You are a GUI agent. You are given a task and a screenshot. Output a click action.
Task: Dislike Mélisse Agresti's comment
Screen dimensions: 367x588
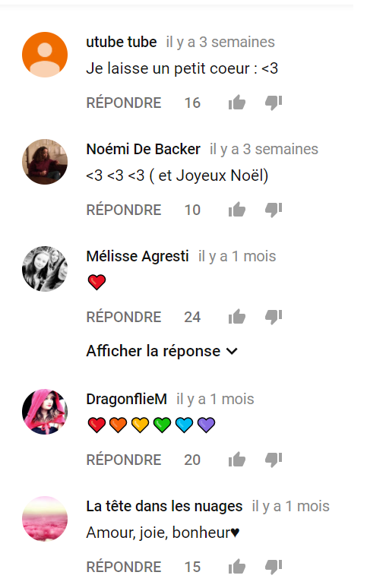(x=274, y=317)
